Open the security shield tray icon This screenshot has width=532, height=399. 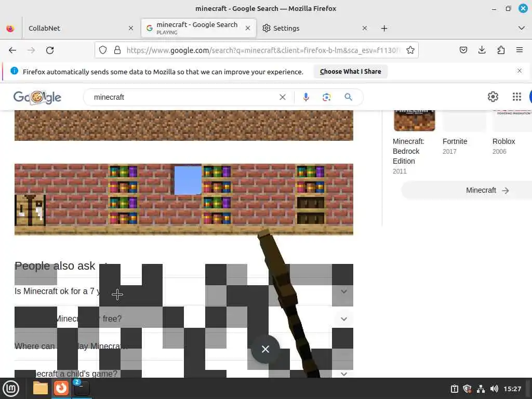pyautogui.click(x=467, y=389)
